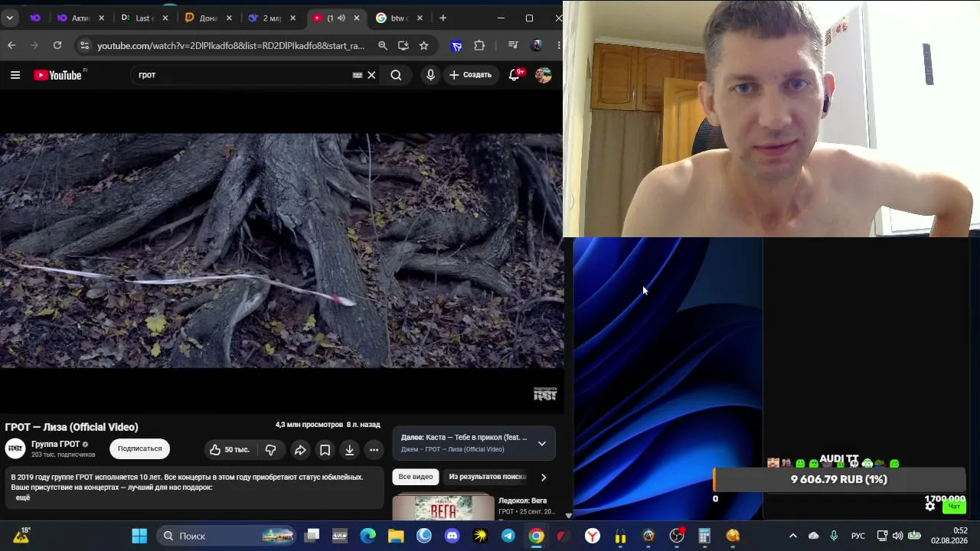This screenshot has width=980, height=551.
Task: Open Yandex Browser from the taskbar
Action: [593, 536]
